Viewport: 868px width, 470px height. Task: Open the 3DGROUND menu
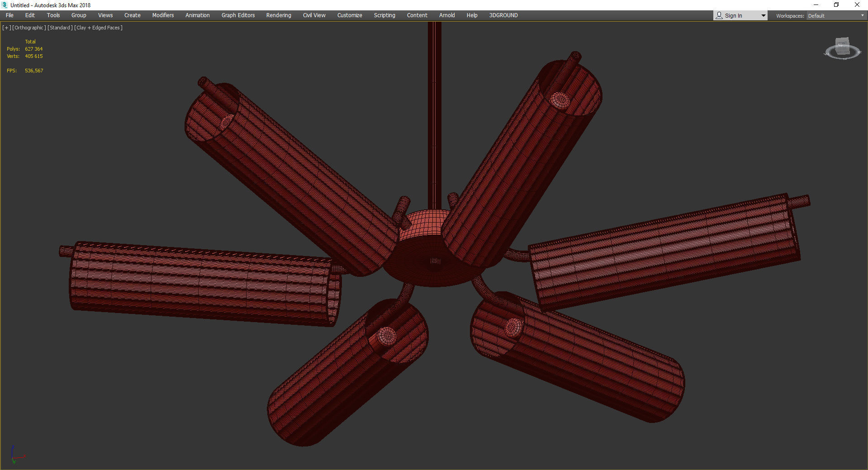click(x=503, y=15)
